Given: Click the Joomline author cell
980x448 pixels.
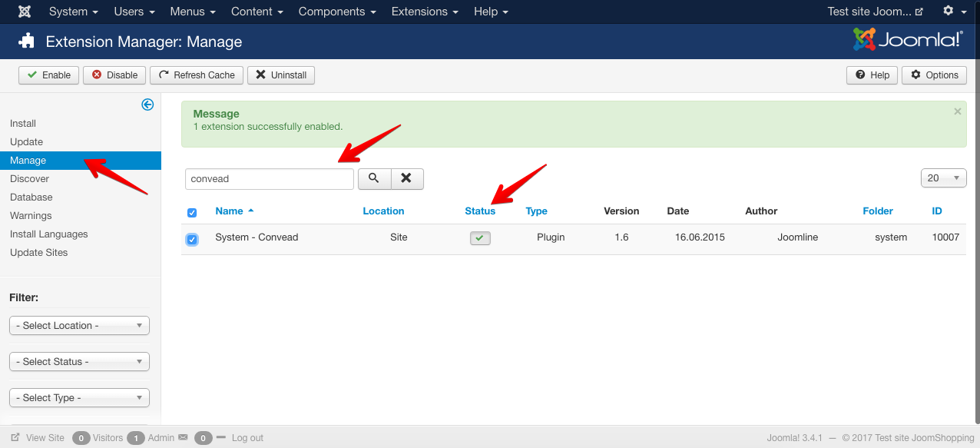Looking at the screenshot, I should click(x=797, y=237).
